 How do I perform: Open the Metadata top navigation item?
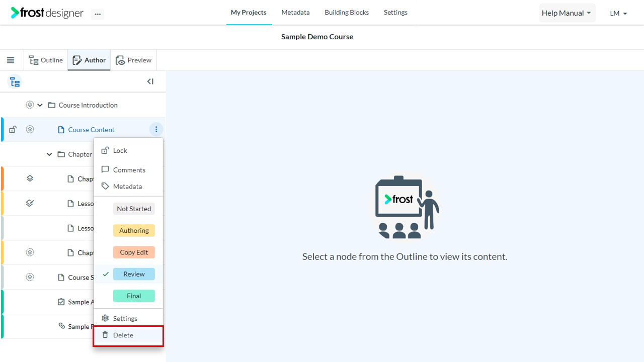(x=295, y=13)
